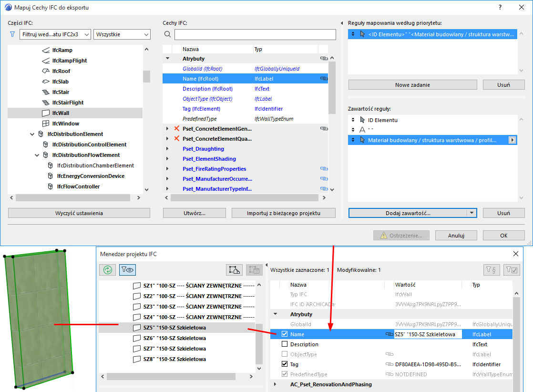This screenshot has height=392, width=533.
Task: Click the collapse panel arrow left of Reguły mapowania
Action: pyautogui.click(x=342, y=23)
